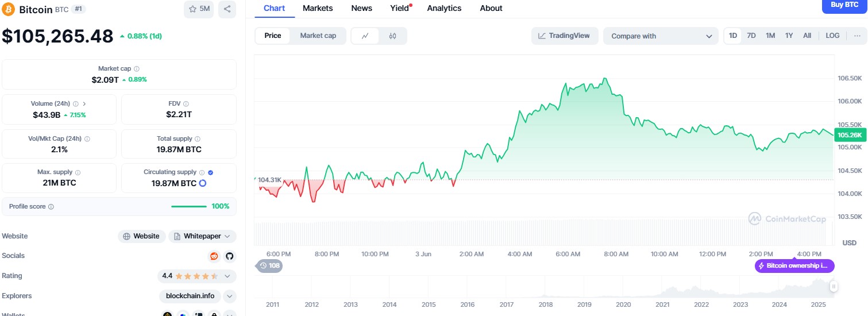This screenshot has height=316, width=868.
Task: Toggle the LOG scale on the chart
Action: [832, 36]
